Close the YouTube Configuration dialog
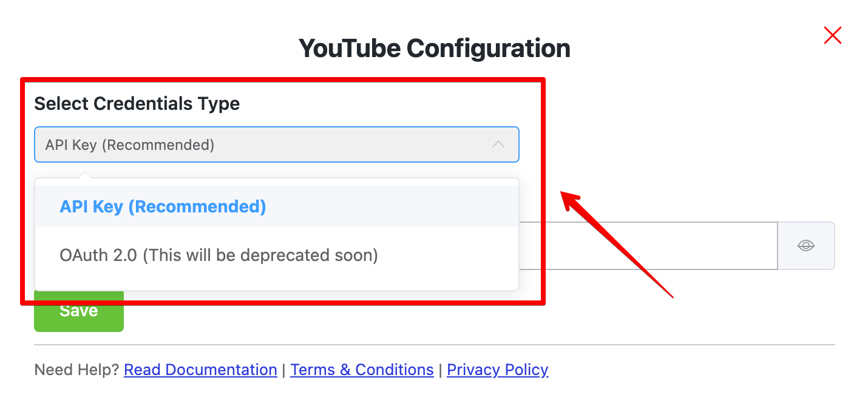The height and width of the screenshot is (403, 868). pyautogui.click(x=832, y=36)
